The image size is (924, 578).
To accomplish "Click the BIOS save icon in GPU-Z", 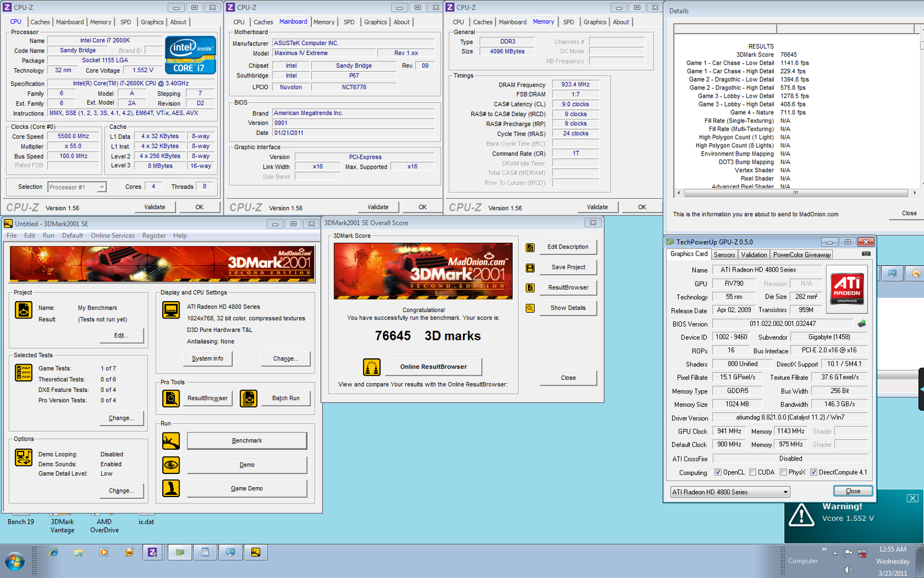I will pos(862,324).
